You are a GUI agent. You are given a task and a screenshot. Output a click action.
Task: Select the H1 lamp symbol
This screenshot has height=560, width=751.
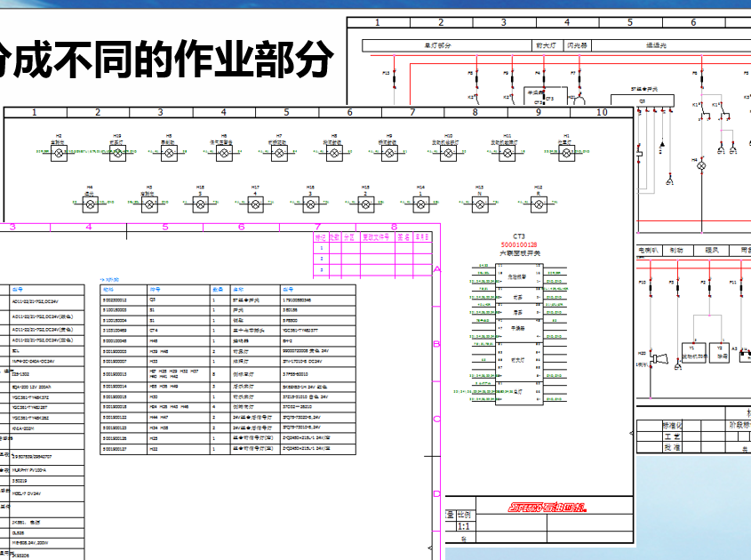coord(566,153)
